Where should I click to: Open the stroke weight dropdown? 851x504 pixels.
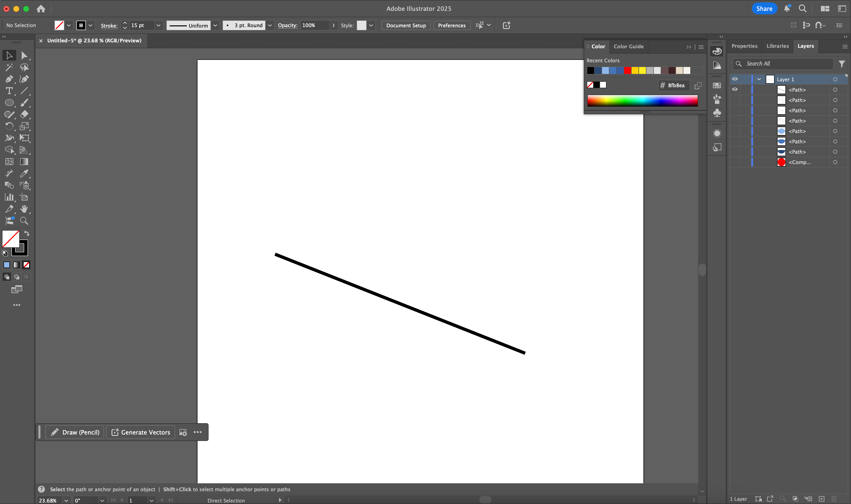[158, 25]
